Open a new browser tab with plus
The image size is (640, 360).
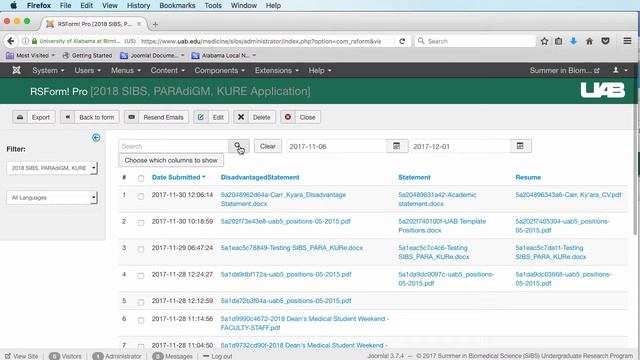pyautogui.click(x=155, y=24)
